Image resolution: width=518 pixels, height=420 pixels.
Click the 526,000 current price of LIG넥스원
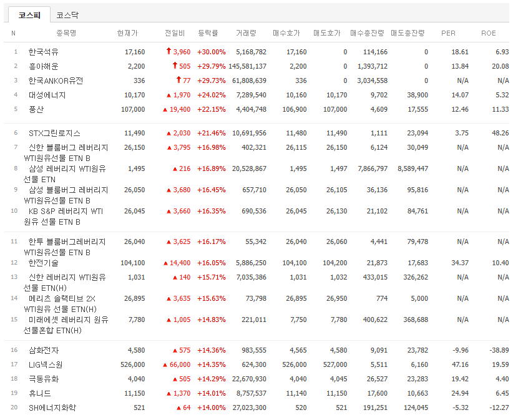[x=132, y=365]
